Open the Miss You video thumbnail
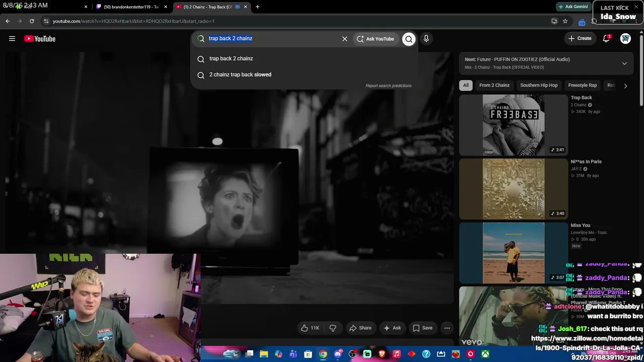The width and height of the screenshot is (644, 362). (513, 253)
